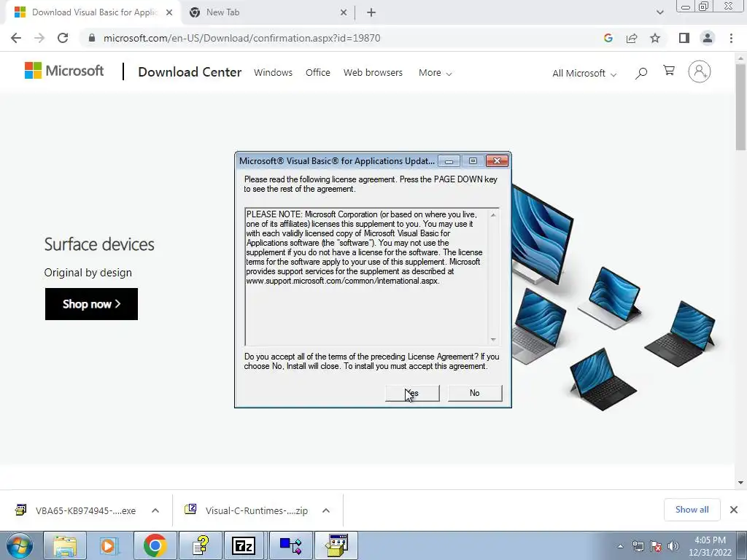
Task: Open the Action Center flag icon
Action: (x=656, y=547)
